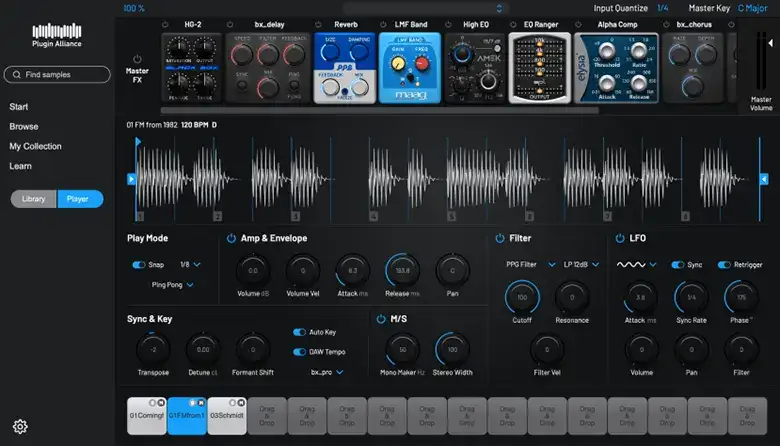
Task: Open the Input Quantize 1/4 selector
Action: [663, 8]
